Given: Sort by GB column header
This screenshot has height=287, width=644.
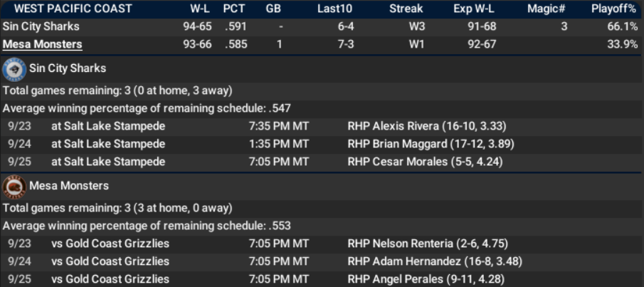Looking at the screenshot, I should click(273, 9).
